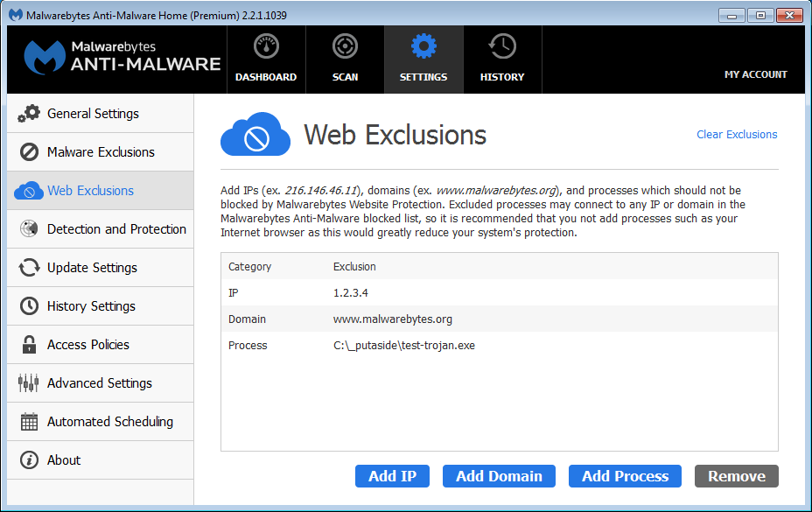
Task: Click the Detection and Protection globe icon
Action: coord(29,228)
